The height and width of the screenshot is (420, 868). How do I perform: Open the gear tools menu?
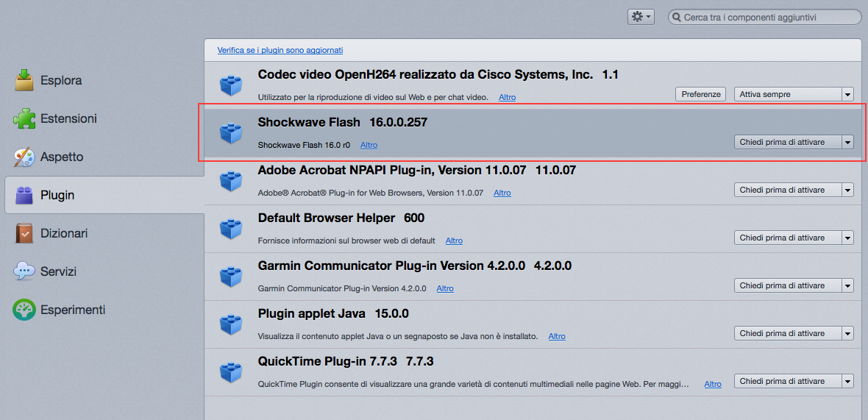pyautogui.click(x=640, y=17)
